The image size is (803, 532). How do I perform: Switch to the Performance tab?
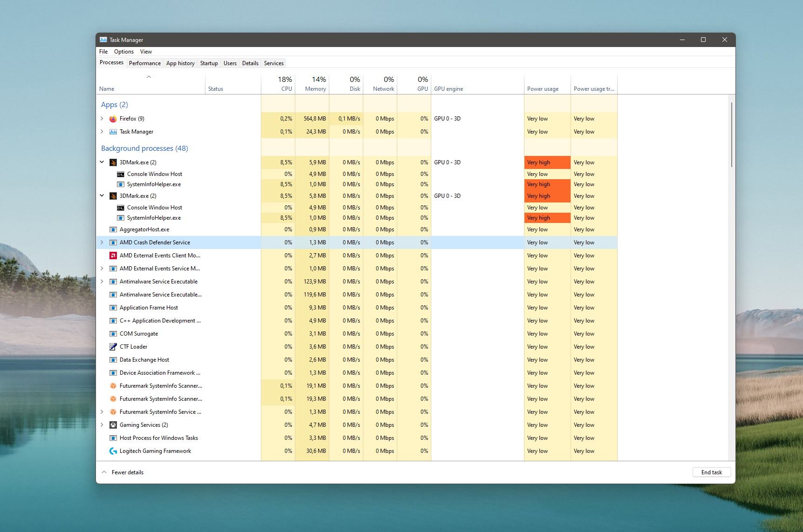tap(145, 63)
